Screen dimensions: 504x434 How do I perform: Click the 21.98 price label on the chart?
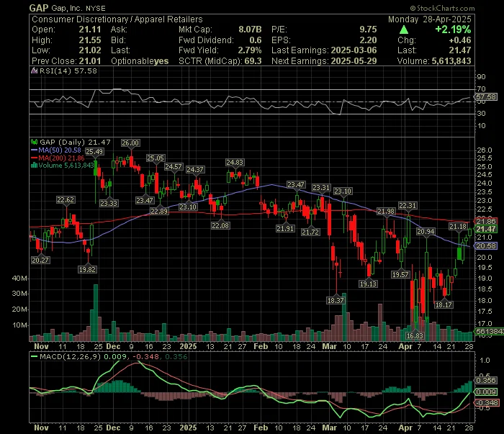point(386,212)
